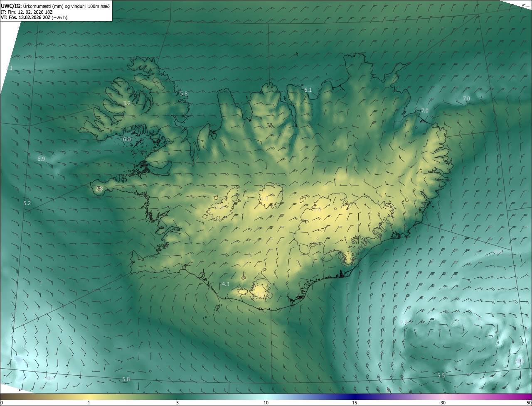Viewport: 532px width, 406px height.
Task: Click the 6.1 value label on the map
Action: pos(308,90)
